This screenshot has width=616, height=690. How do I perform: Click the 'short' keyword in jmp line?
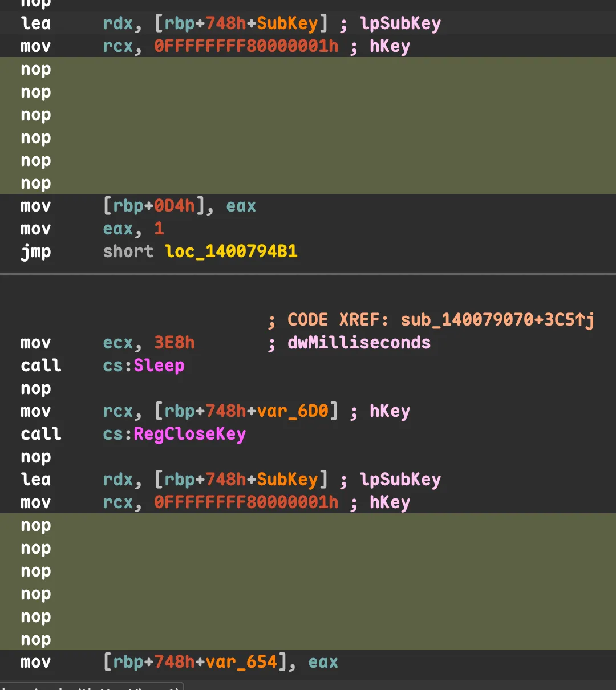pos(128,251)
